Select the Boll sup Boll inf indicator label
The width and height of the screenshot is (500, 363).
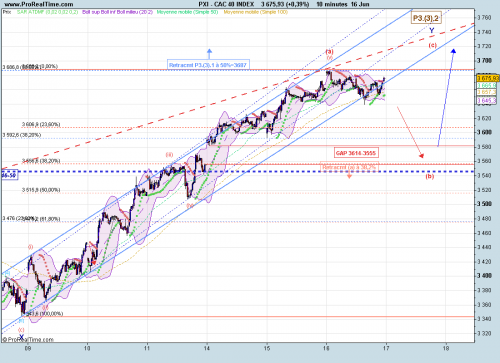tap(117, 12)
